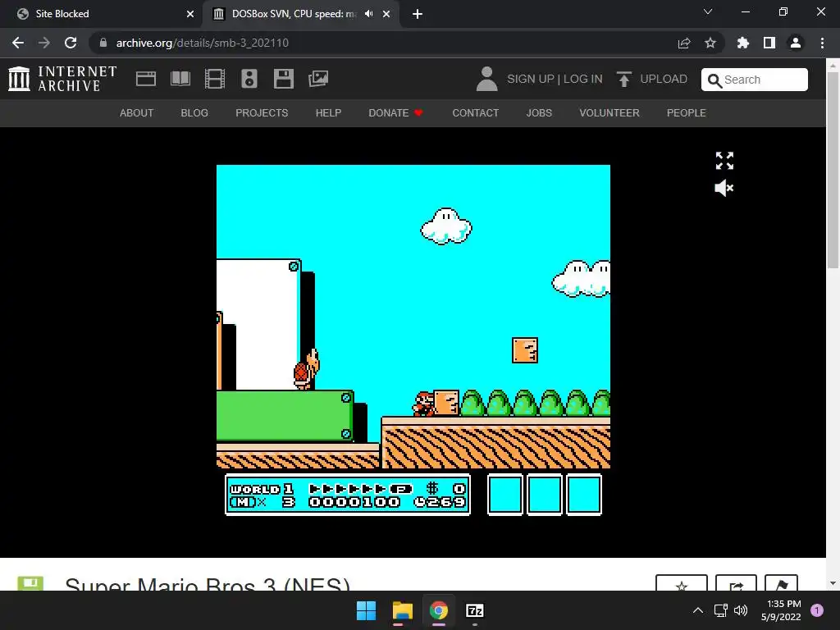Open the VOLUNTEER link
This screenshot has height=630, width=840.
pyautogui.click(x=609, y=113)
